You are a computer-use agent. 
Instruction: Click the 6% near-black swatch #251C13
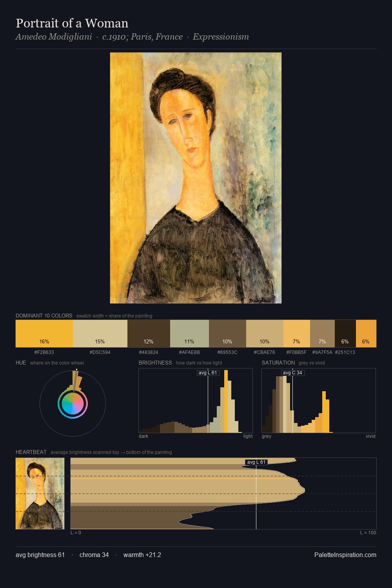click(345, 334)
